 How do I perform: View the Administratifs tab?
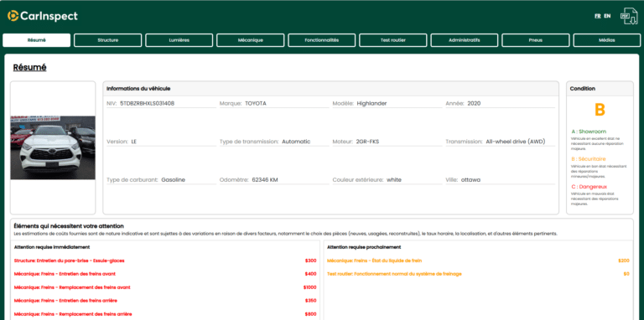[x=465, y=40]
